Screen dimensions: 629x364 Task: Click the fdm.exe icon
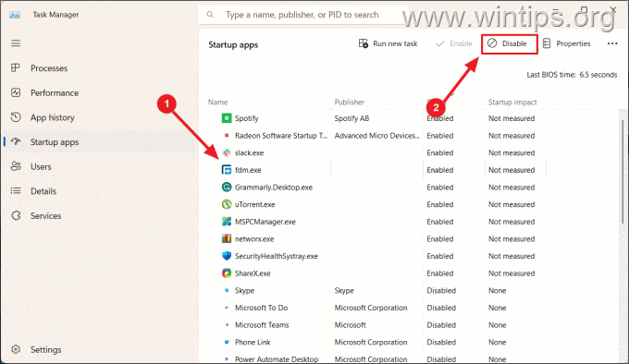227,170
